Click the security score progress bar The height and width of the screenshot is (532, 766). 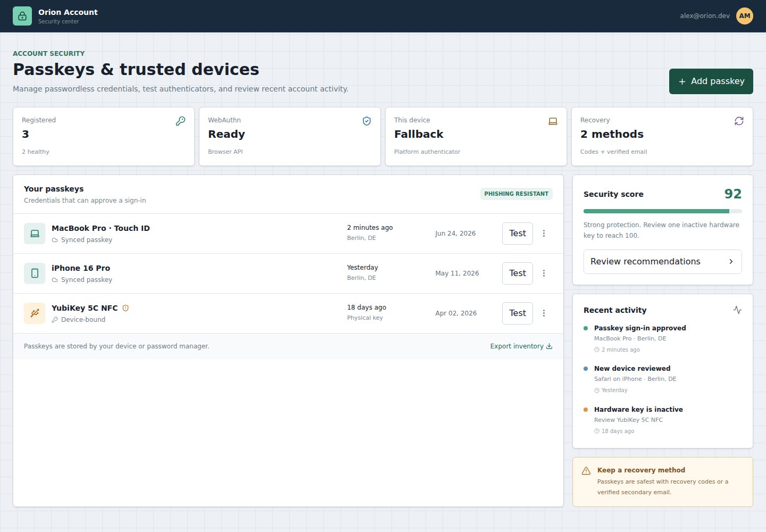(x=663, y=211)
